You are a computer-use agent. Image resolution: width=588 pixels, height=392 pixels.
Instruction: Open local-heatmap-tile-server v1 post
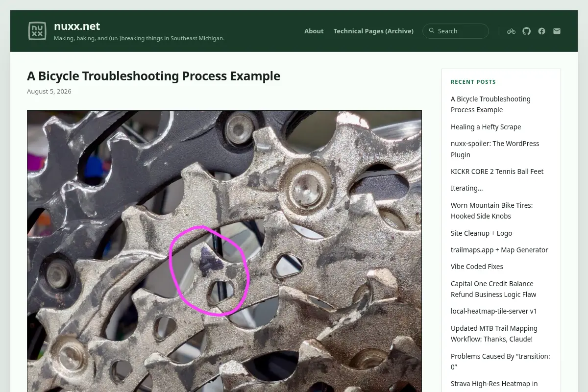494,311
